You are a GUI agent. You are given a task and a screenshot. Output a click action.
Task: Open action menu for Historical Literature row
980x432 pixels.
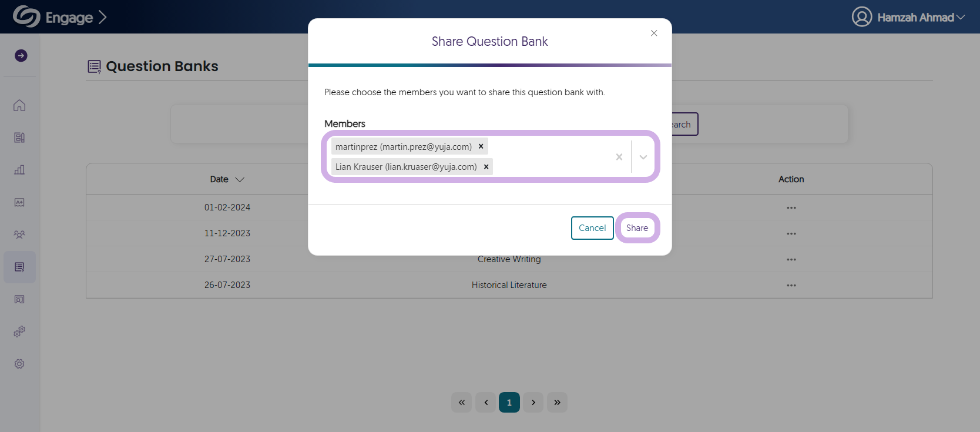pos(791,285)
